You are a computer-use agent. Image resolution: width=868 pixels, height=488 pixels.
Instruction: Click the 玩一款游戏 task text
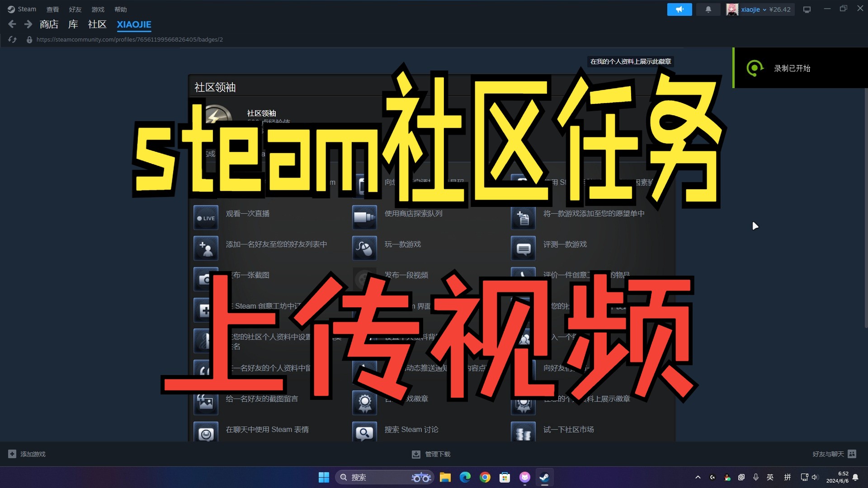click(403, 244)
